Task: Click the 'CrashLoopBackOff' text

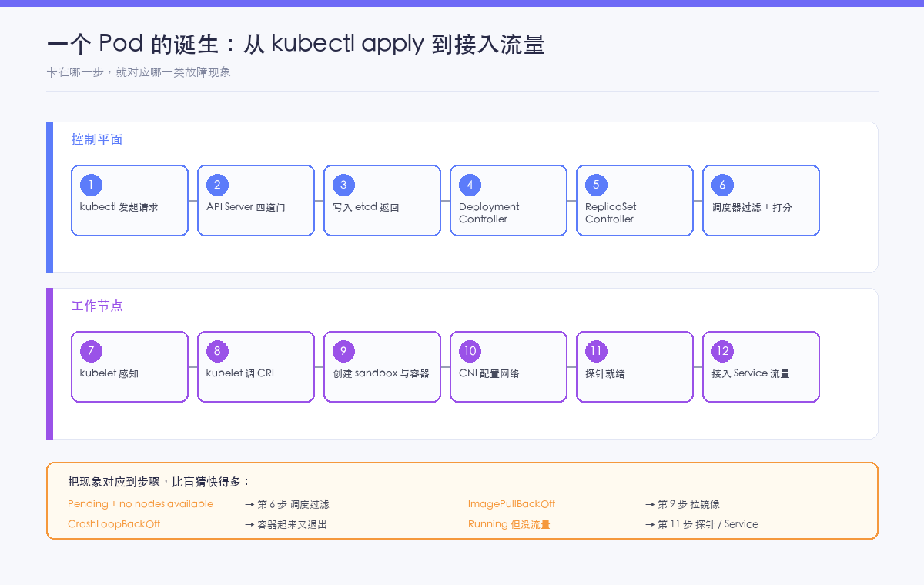Action: pos(114,524)
